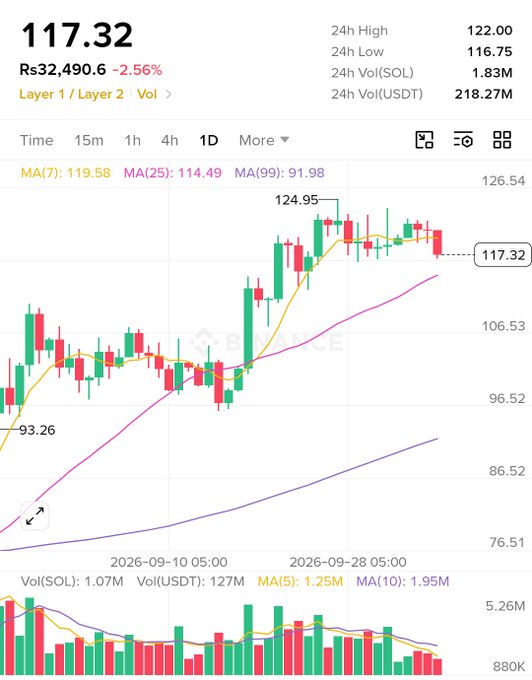Tap the MA(25): 114.49 indicator label
532x680 pixels.
click(x=173, y=173)
